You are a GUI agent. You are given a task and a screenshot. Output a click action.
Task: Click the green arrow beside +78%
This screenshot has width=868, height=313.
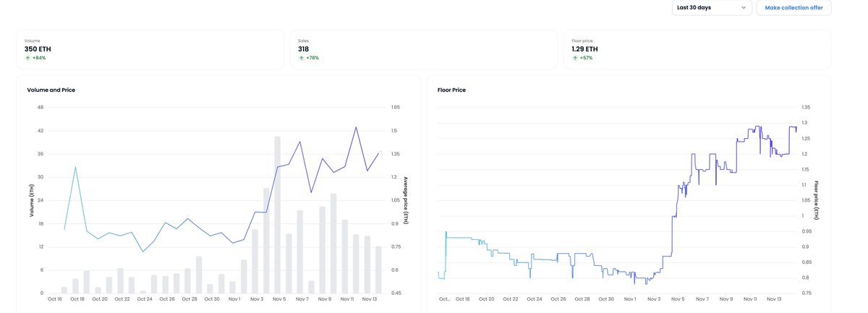point(301,58)
